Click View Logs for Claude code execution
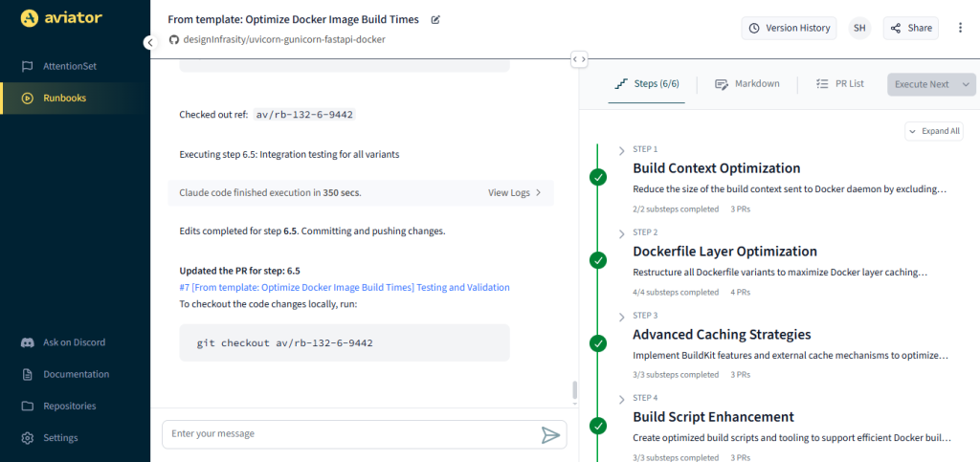 [515, 192]
